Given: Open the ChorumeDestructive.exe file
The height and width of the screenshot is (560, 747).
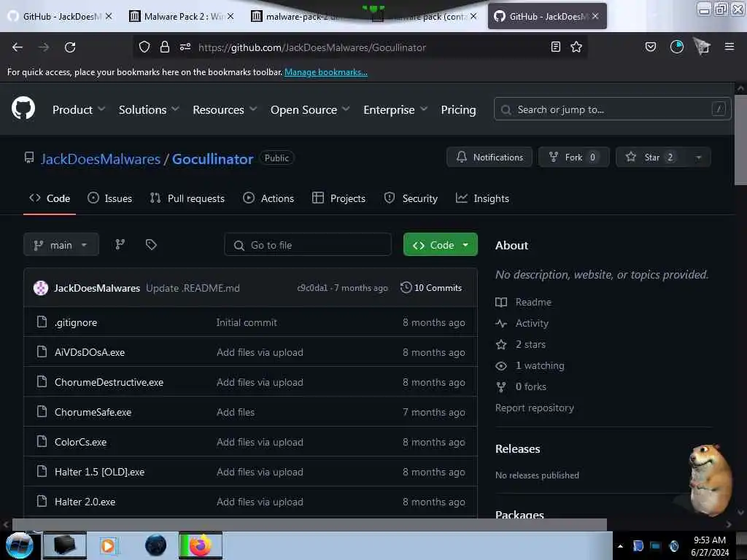Looking at the screenshot, I should (109, 382).
